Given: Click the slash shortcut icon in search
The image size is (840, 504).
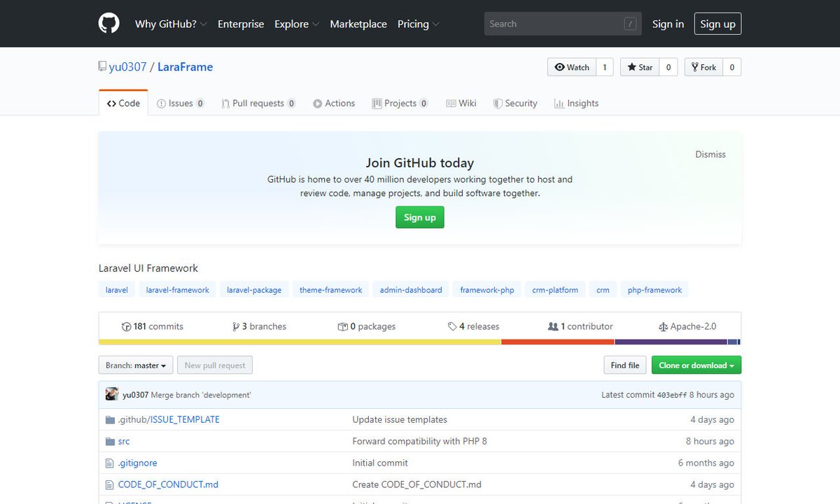Looking at the screenshot, I should click(631, 24).
